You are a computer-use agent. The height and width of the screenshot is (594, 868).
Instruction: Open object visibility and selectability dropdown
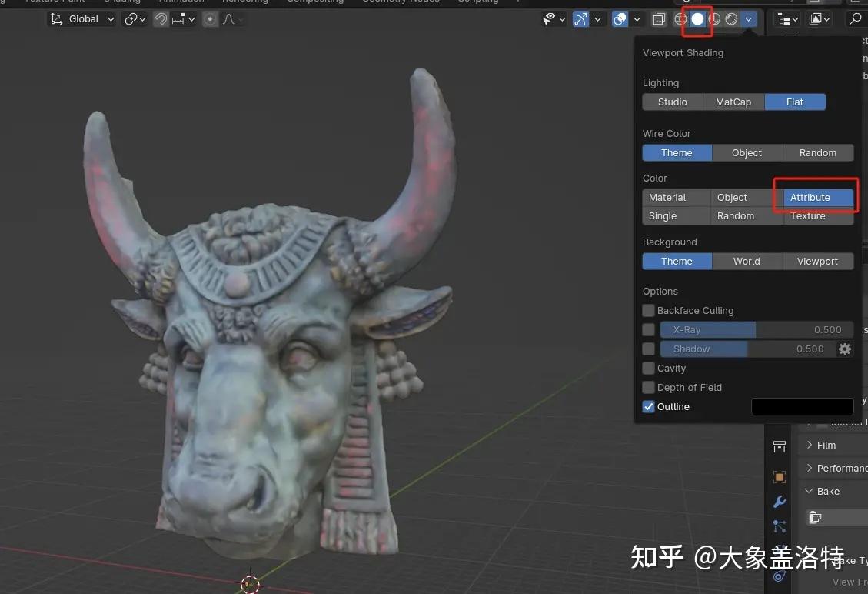coord(554,19)
